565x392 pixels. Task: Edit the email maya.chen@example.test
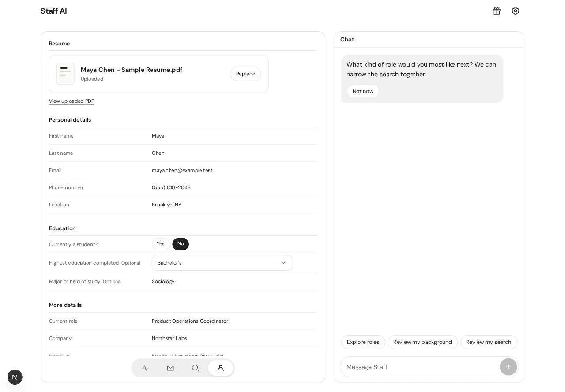[182, 171]
